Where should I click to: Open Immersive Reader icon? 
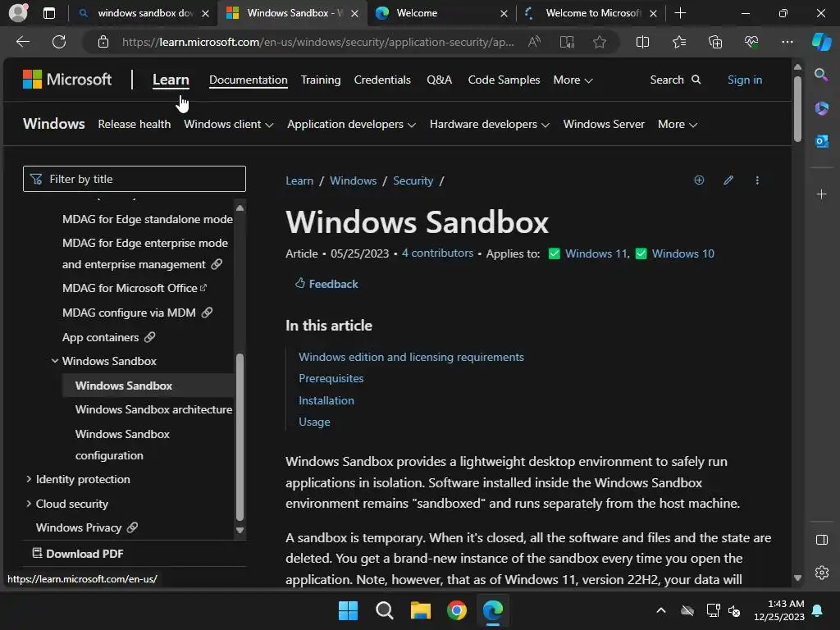tap(567, 42)
